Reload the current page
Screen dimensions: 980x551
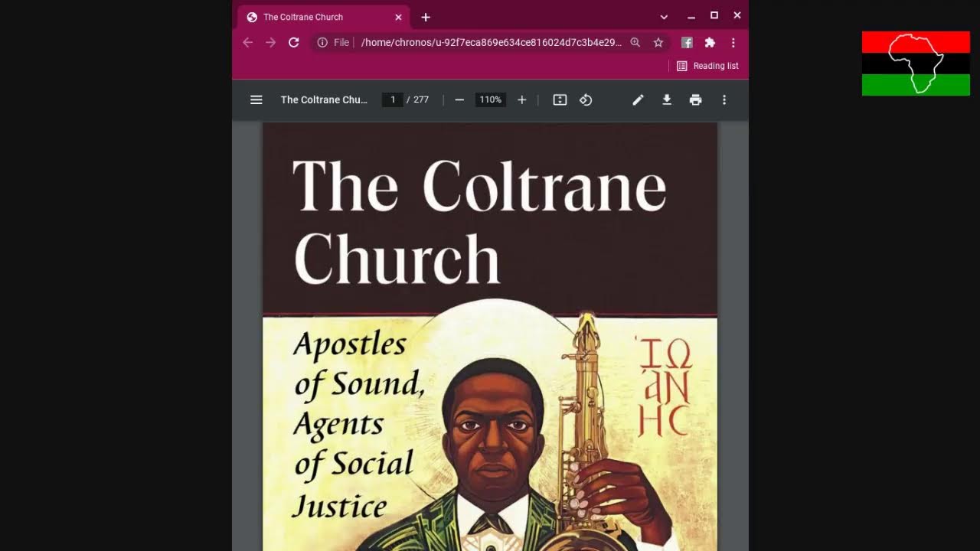coord(293,43)
